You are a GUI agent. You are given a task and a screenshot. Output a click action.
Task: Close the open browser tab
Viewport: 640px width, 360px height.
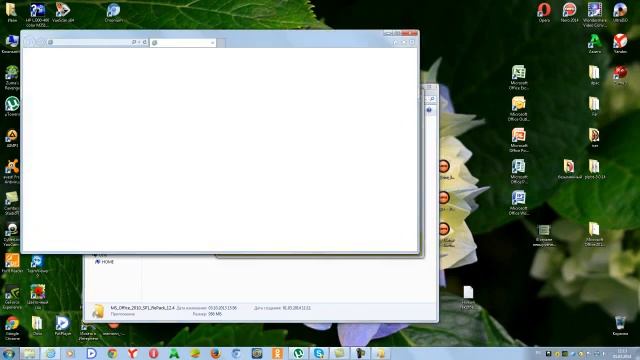coord(212,42)
